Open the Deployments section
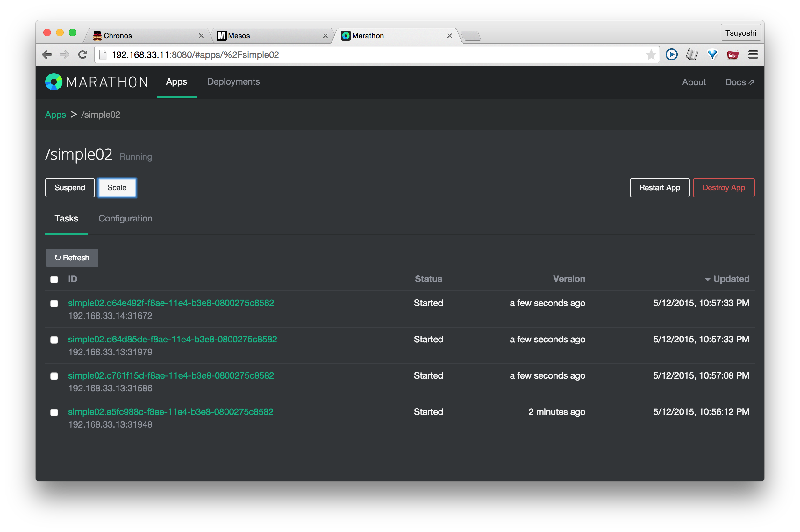800x532 pixels. point(233,82)
